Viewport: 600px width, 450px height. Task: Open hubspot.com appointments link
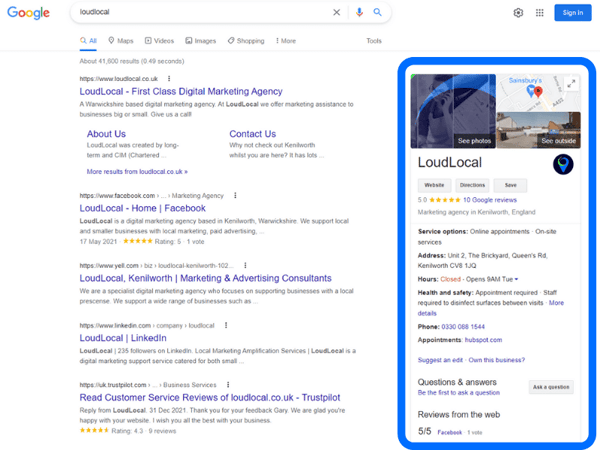coord(483,340)
